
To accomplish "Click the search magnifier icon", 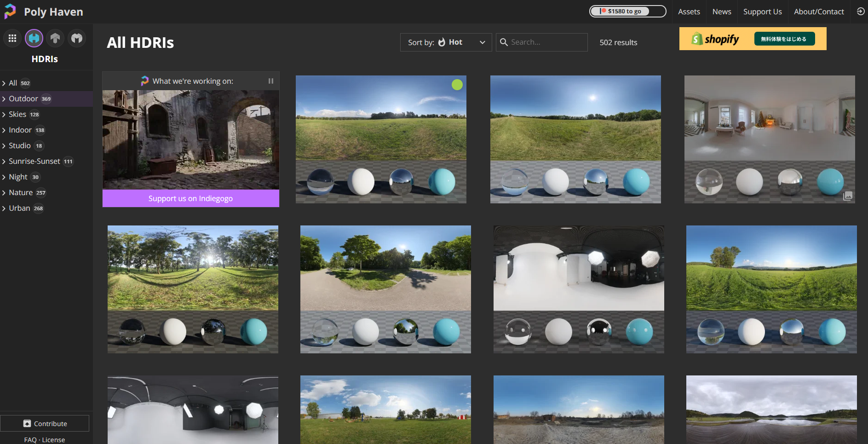I will click(x=504, y=42).
